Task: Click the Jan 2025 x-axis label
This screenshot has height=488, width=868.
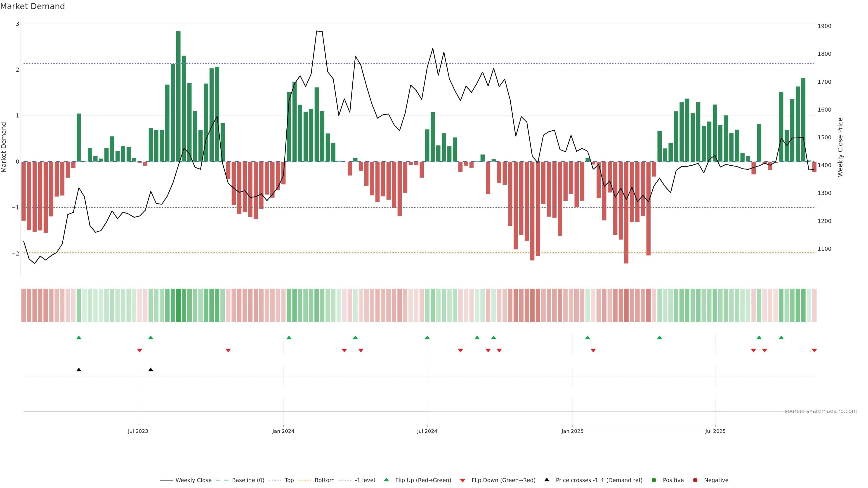Action: click(x=572, y=431)
